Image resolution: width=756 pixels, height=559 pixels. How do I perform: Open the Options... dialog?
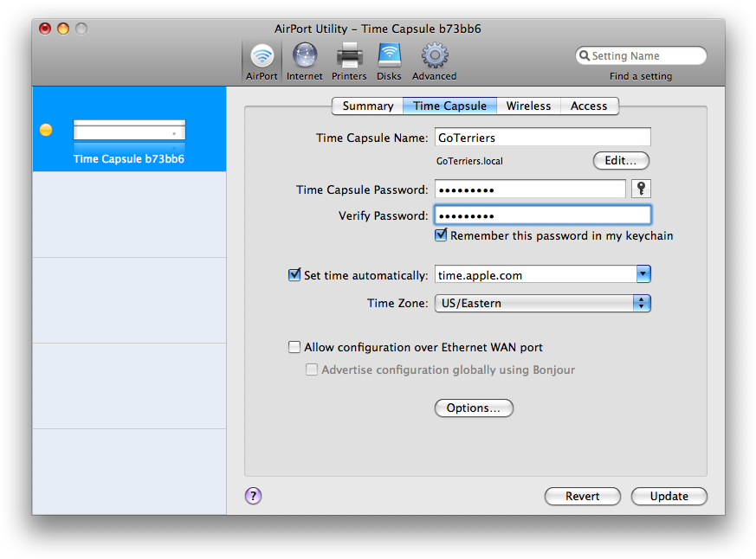coord(474,408)
